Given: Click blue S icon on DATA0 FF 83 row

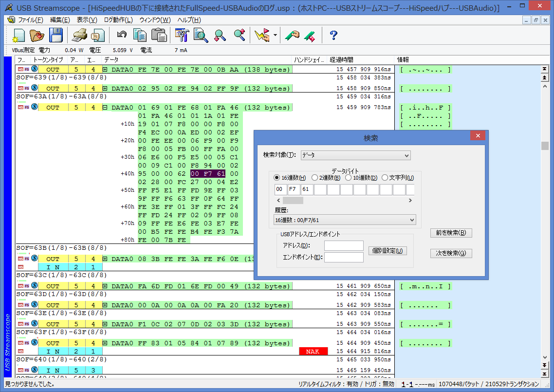Looking at the screenshot, I should coord(34,342).
